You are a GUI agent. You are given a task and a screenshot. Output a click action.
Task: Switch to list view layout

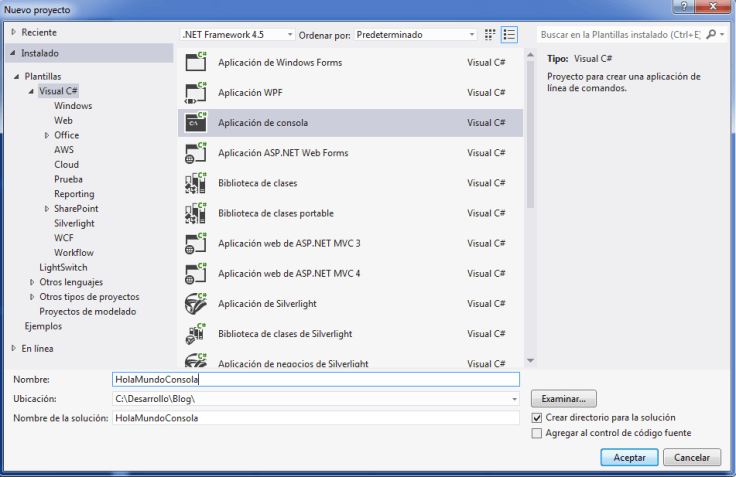point(510,35)
